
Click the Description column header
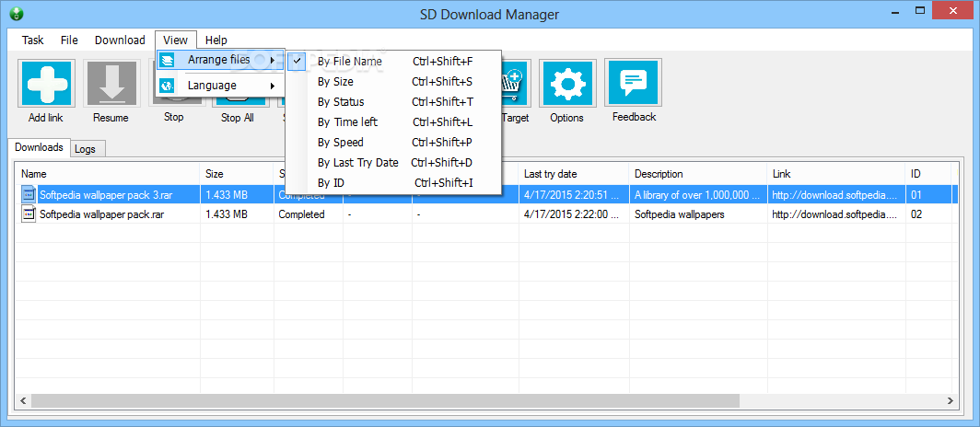pyautogui.click(x=698, y=174)
